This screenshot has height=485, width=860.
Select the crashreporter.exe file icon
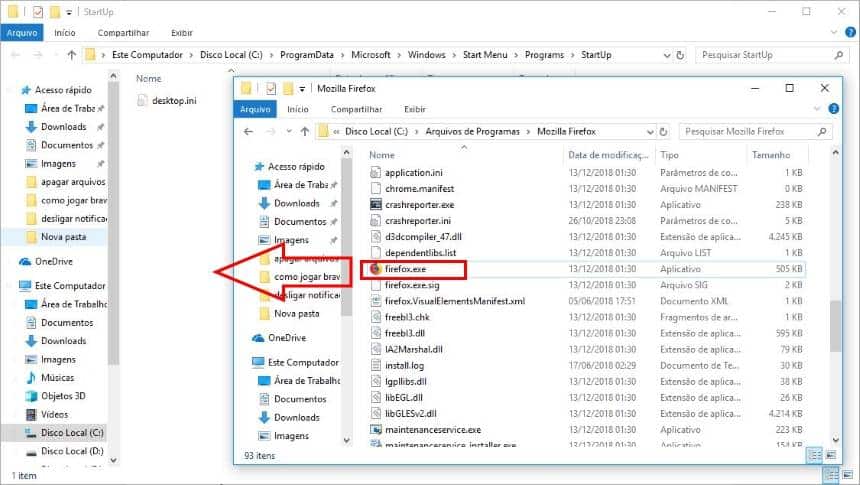pos(375,205)
